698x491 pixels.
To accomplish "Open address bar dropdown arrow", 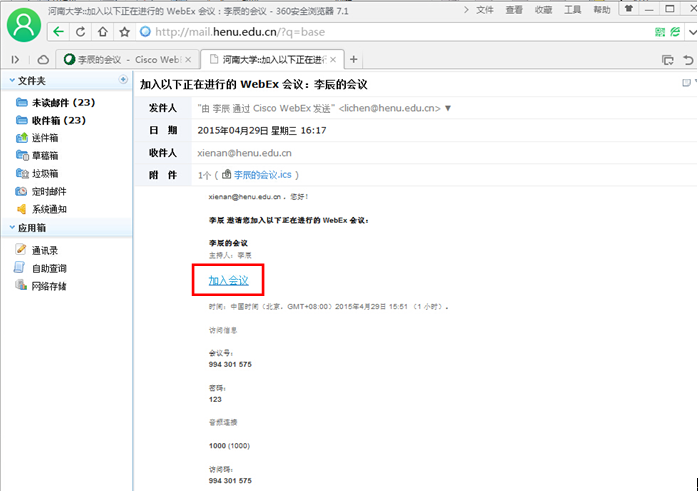I will click(692, 32).
